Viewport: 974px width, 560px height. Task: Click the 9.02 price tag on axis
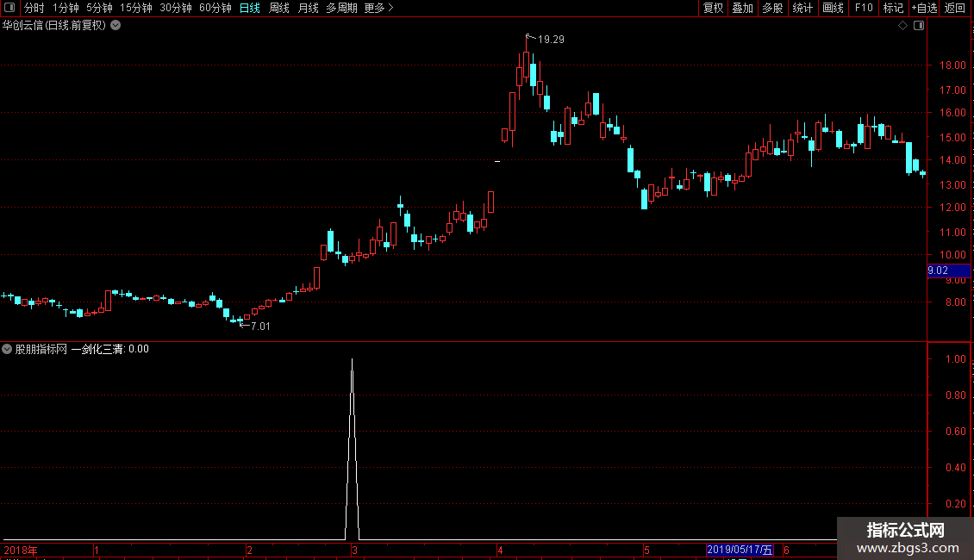pyautogui.click(x=948, y=271)
